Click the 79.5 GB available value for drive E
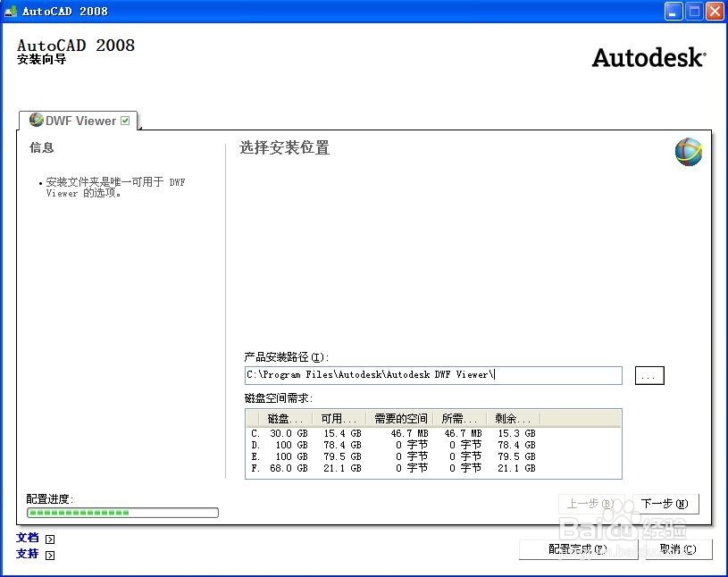Screen dimensions: 728x577 (x=342, y=456)
